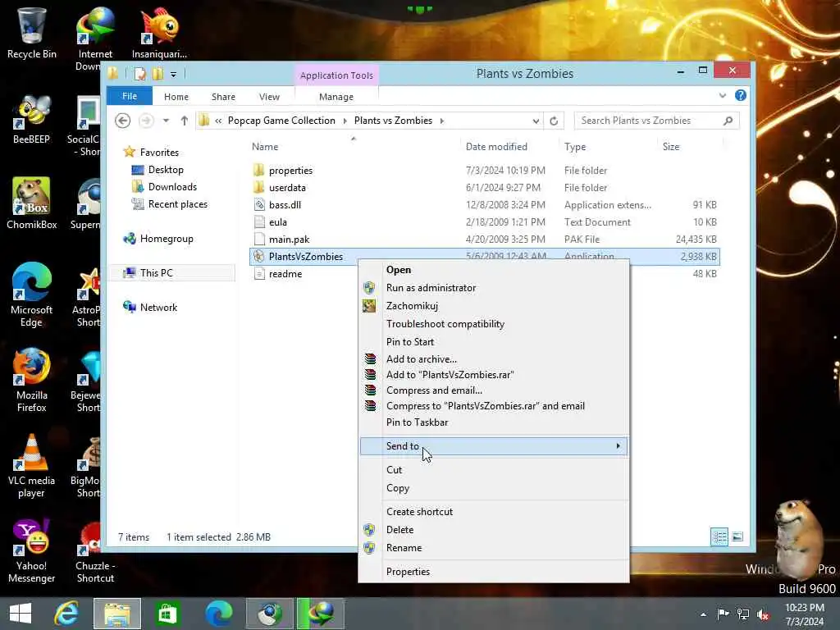Select Network in navigation pane

158,308
